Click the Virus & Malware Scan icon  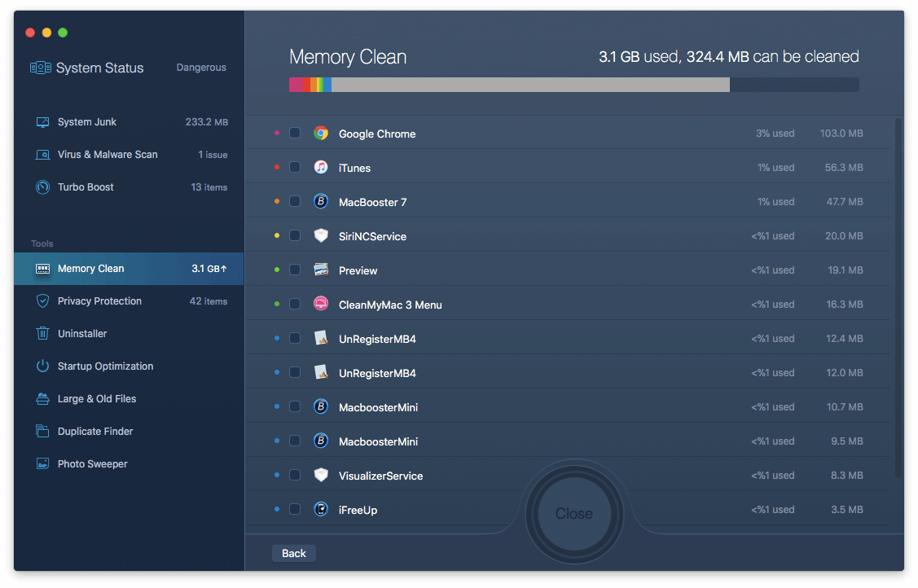point(42,155)
